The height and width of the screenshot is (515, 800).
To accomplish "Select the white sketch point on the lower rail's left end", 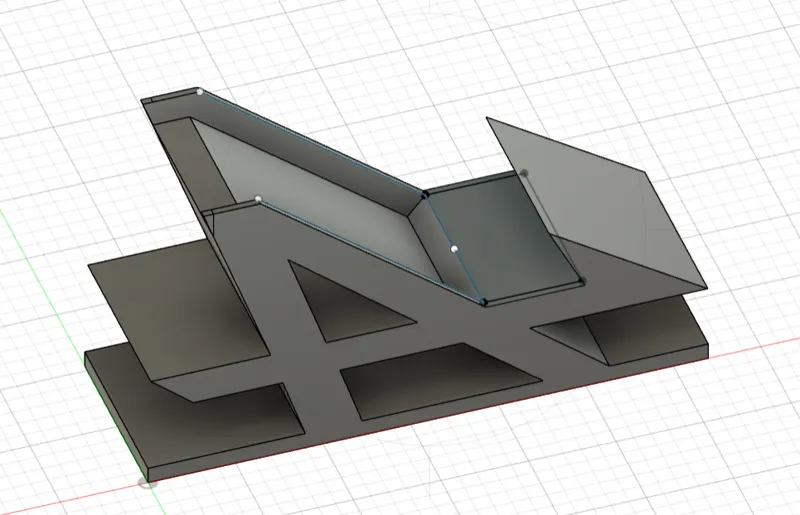I will coord(258,199).
